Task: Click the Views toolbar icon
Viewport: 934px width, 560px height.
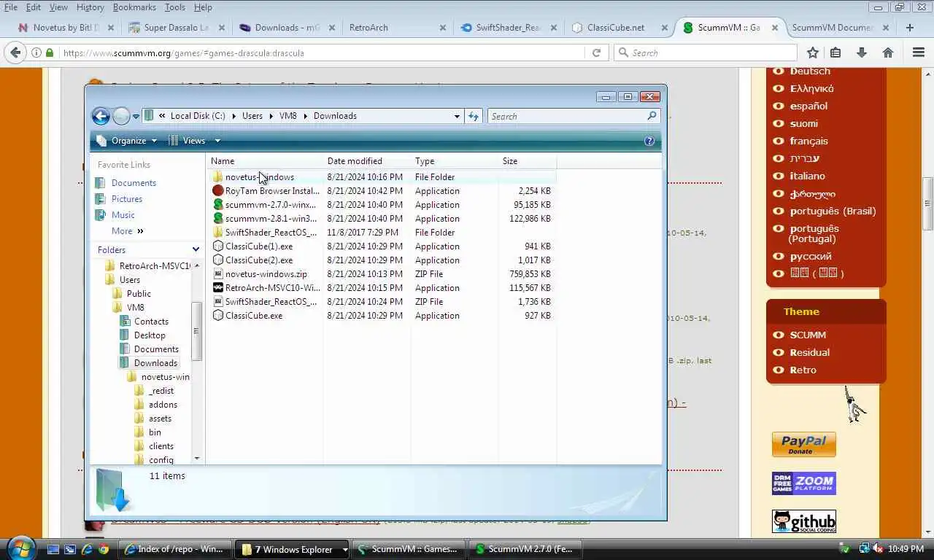Action: (174, 141)
